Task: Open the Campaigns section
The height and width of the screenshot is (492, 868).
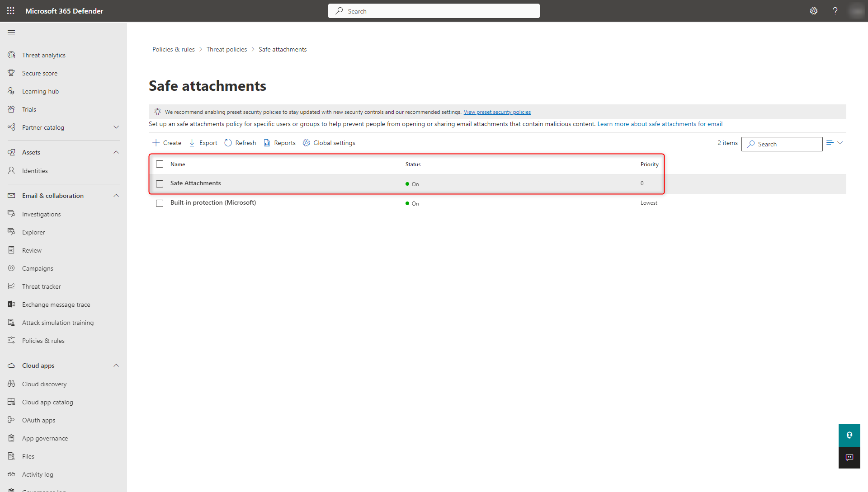Action: coord(38,268)
